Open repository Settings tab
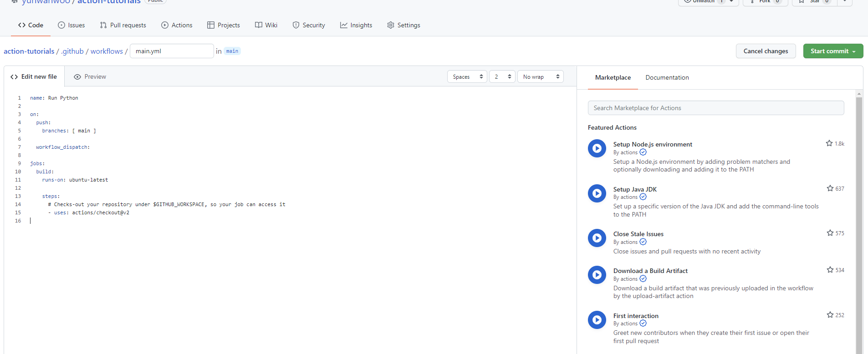The image size is (868, 354). (x=403, y=25)
